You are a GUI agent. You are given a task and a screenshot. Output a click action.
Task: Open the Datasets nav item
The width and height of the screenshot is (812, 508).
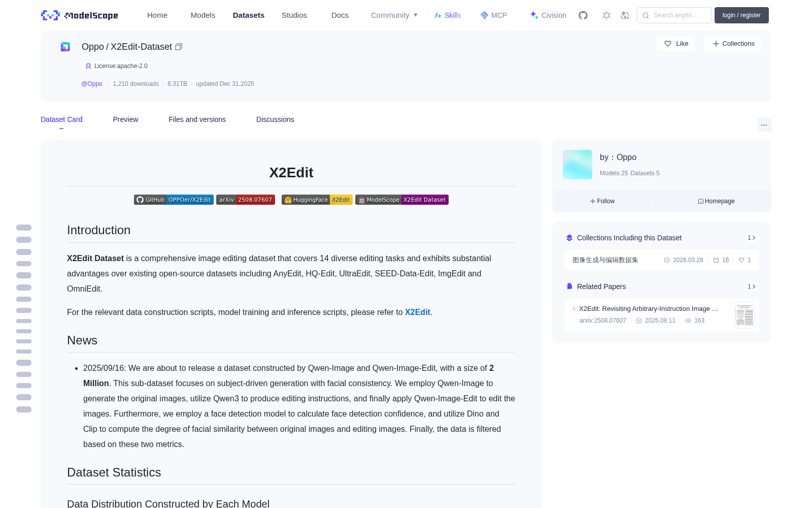coord(249,15)
